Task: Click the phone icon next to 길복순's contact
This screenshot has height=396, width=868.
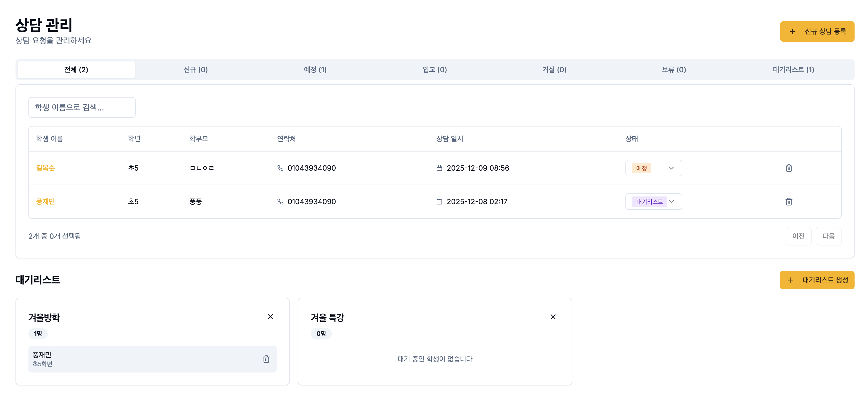Action: click(280, 168)
